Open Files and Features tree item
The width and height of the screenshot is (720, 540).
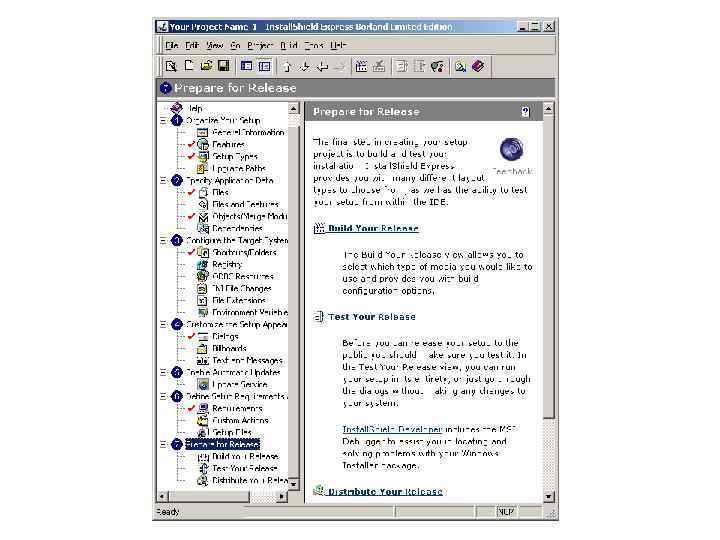tap(245, 204)
